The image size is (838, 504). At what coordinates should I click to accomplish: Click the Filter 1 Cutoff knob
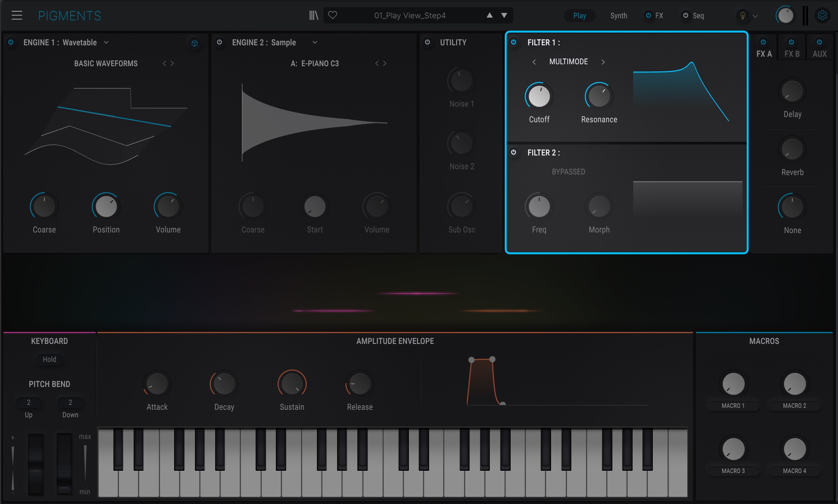coord(539,96)
